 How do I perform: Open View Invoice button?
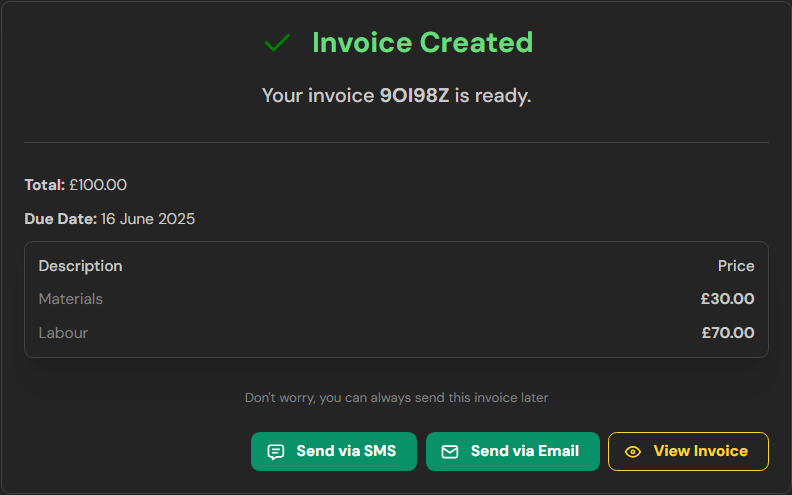(x=688, y=451)
